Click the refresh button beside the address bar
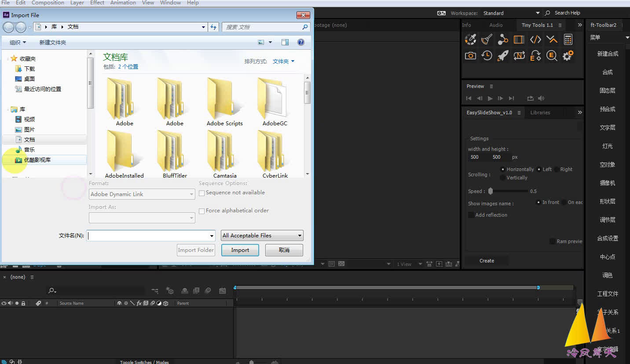 (x=213, y=27)
